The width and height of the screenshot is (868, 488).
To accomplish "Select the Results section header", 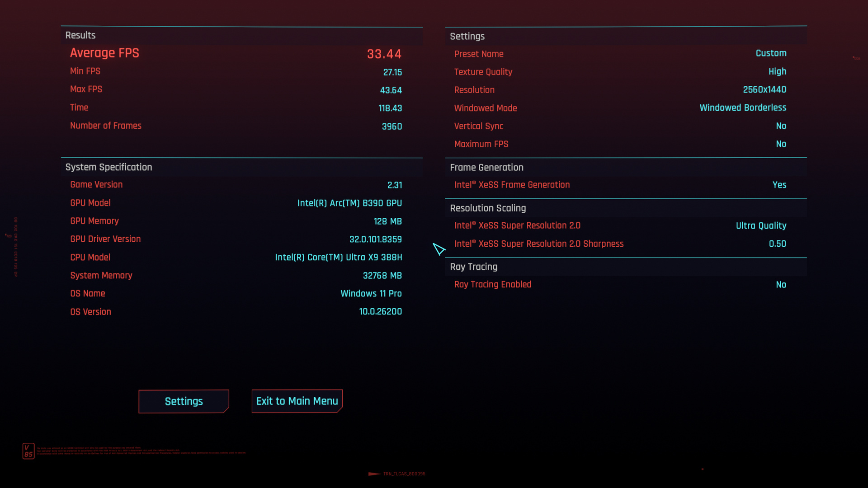I will [80, 35].
